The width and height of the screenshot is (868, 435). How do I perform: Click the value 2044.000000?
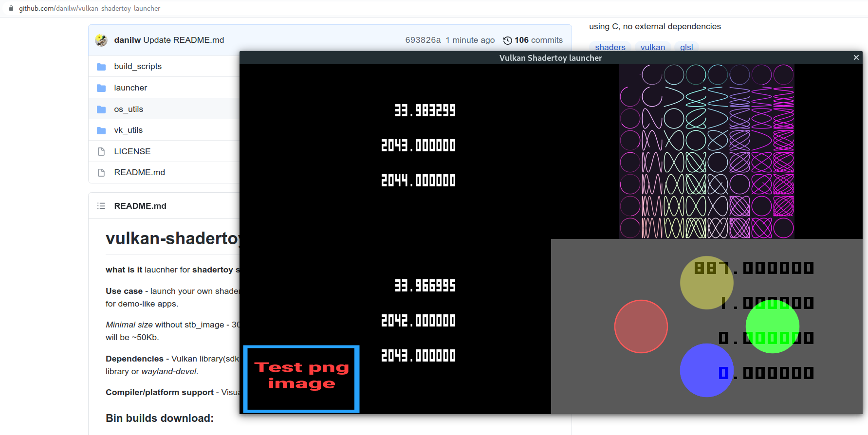click(418, 181)
